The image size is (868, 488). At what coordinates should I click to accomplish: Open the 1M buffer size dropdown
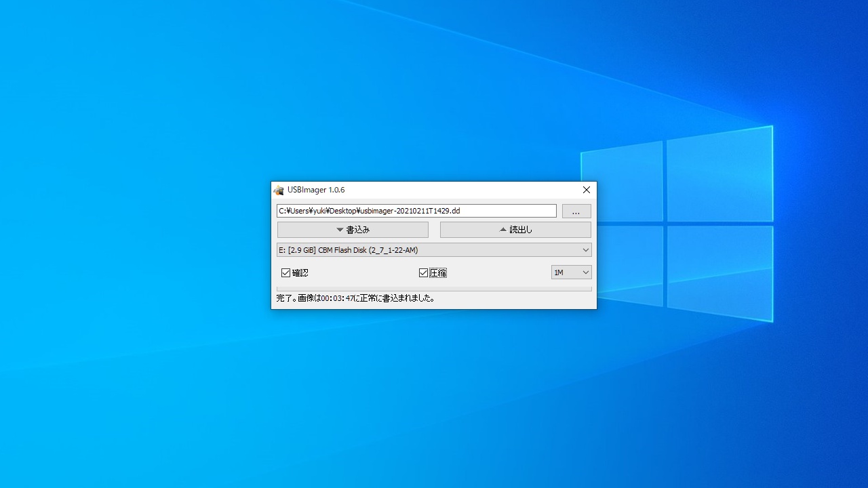572,272
